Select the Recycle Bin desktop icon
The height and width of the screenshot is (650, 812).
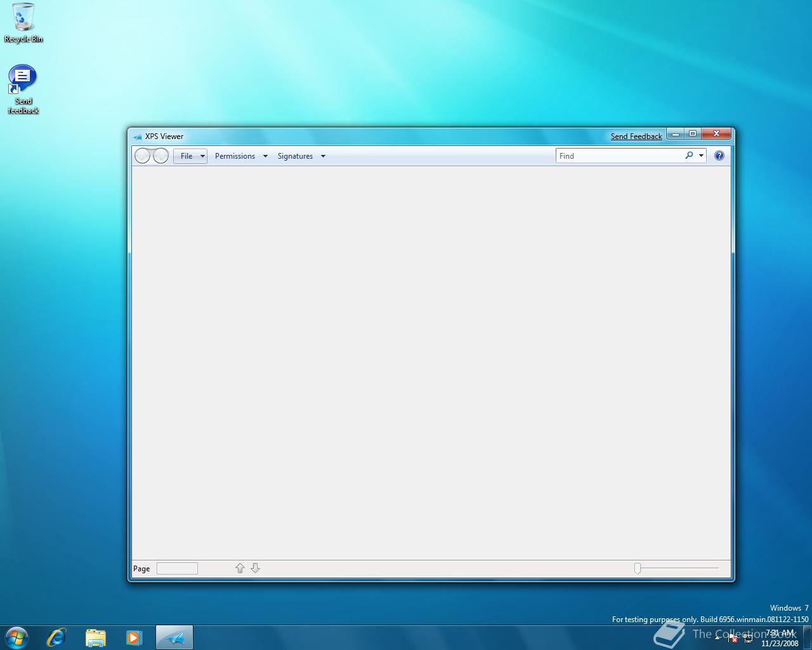[23, 23]
